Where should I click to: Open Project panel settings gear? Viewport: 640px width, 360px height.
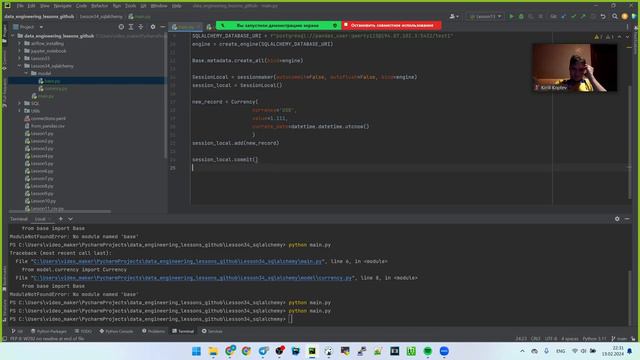point(153,27)
